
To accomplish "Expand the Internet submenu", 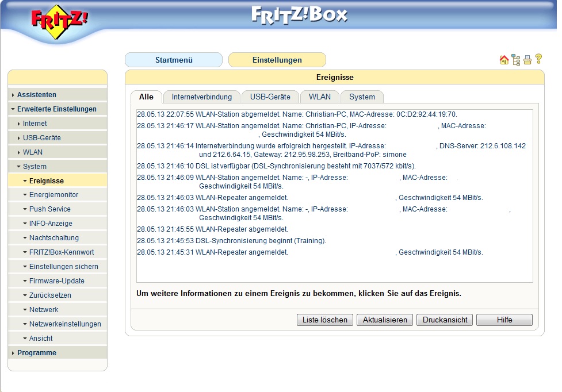I will 58,123.
